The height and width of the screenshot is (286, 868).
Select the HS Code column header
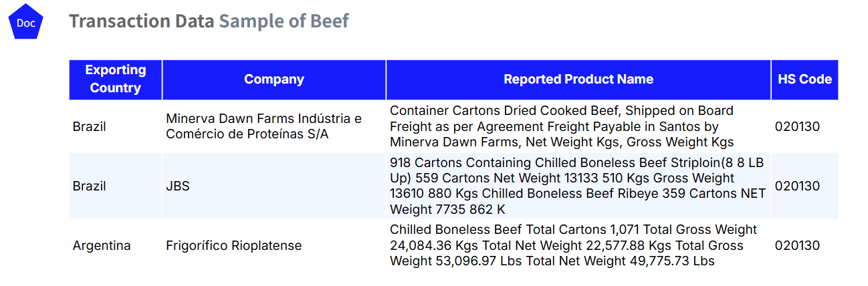click(x=804, y=80)
